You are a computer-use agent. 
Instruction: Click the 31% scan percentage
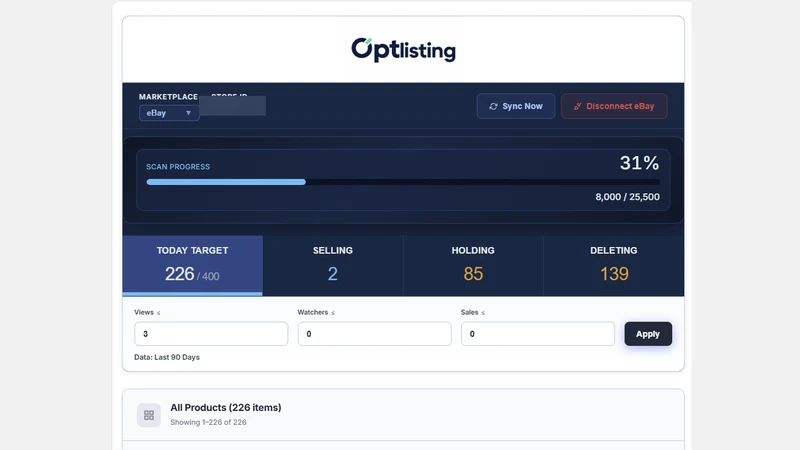pos(639,163)
